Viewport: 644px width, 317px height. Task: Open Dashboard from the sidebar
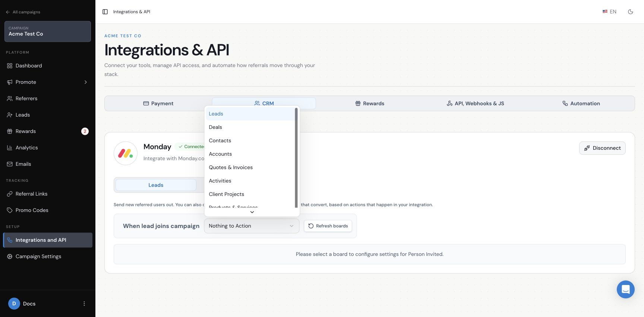48,66
